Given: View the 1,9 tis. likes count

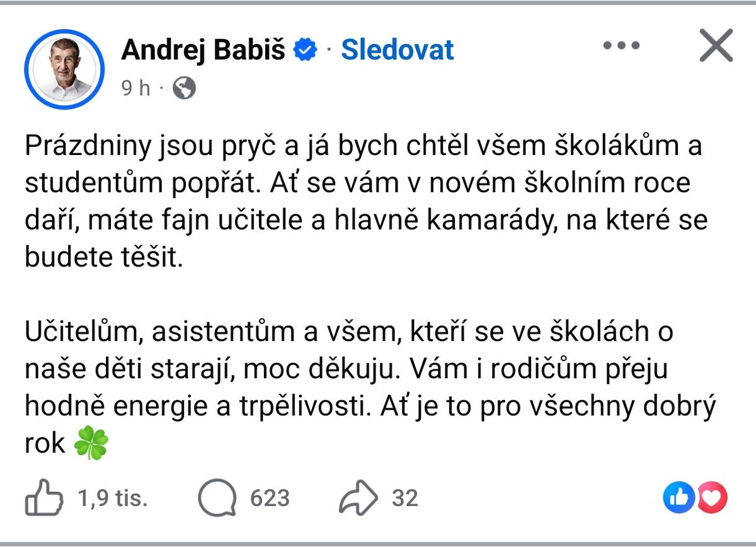Looking at the screenshot, I should [113, 498].
